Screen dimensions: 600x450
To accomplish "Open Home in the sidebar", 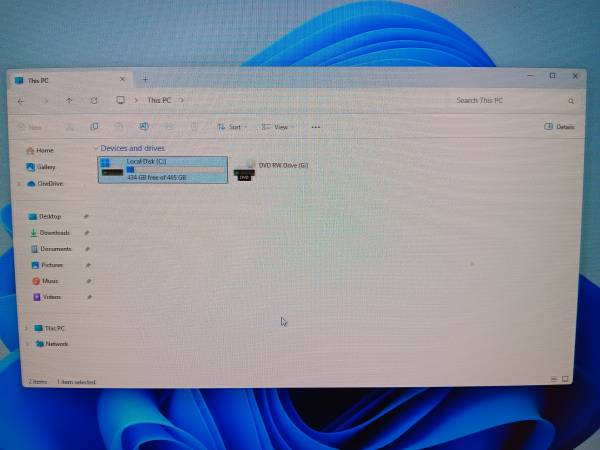I will (40, 150).
